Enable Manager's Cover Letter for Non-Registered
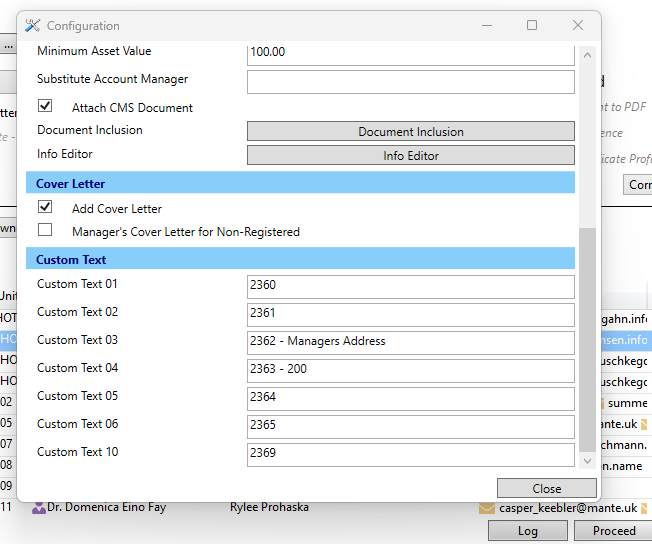This screenshot has width=652, height=544. pyautogui.click(x=45, y=230)
